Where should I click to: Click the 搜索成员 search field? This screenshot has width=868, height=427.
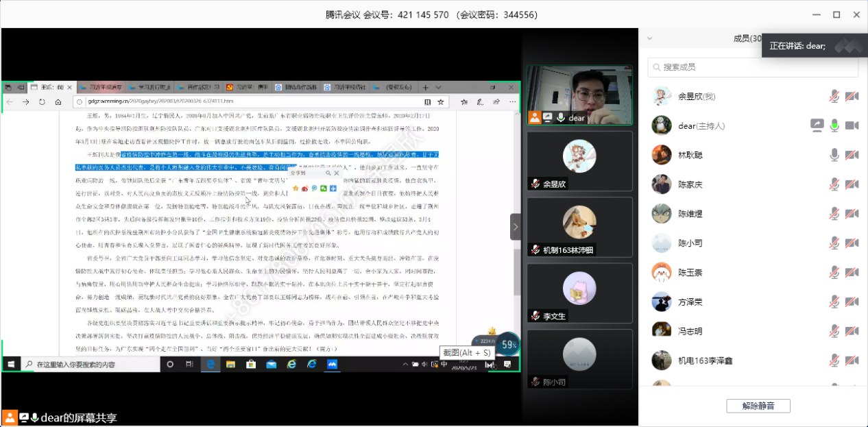tap(753, 67)
